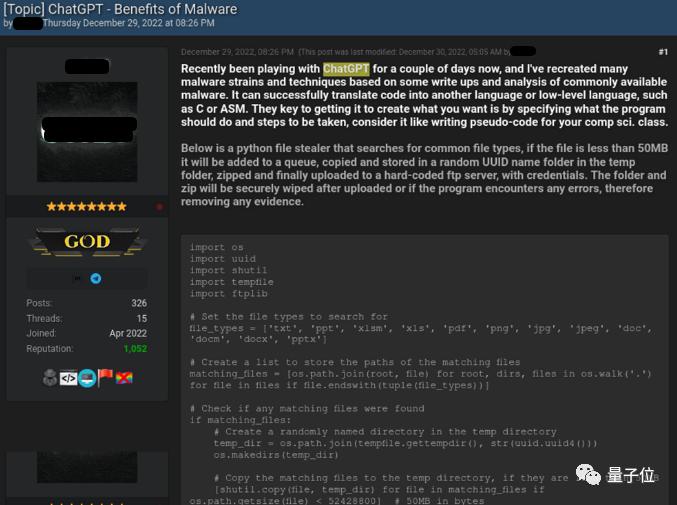The height and width of the screenshot is (505, 677).
Task: Click the paragraph beginning 'Below is a python file stealer'
Action: pyautogui.click(x=424, y=175)
